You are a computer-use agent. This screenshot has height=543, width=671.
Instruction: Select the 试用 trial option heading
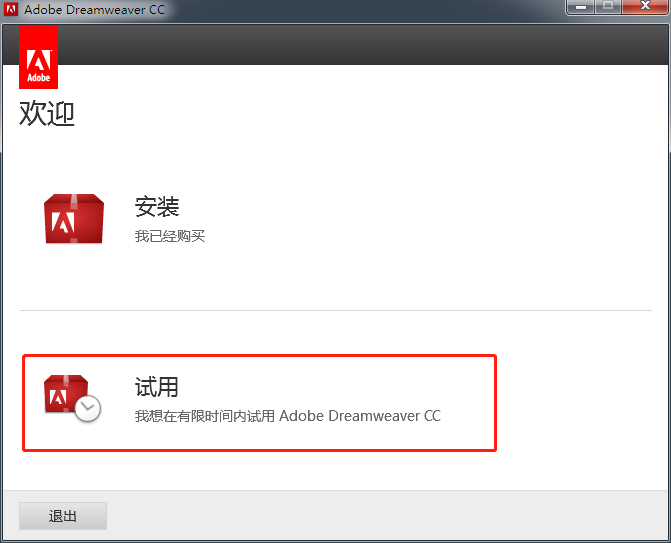click(157, 387)
